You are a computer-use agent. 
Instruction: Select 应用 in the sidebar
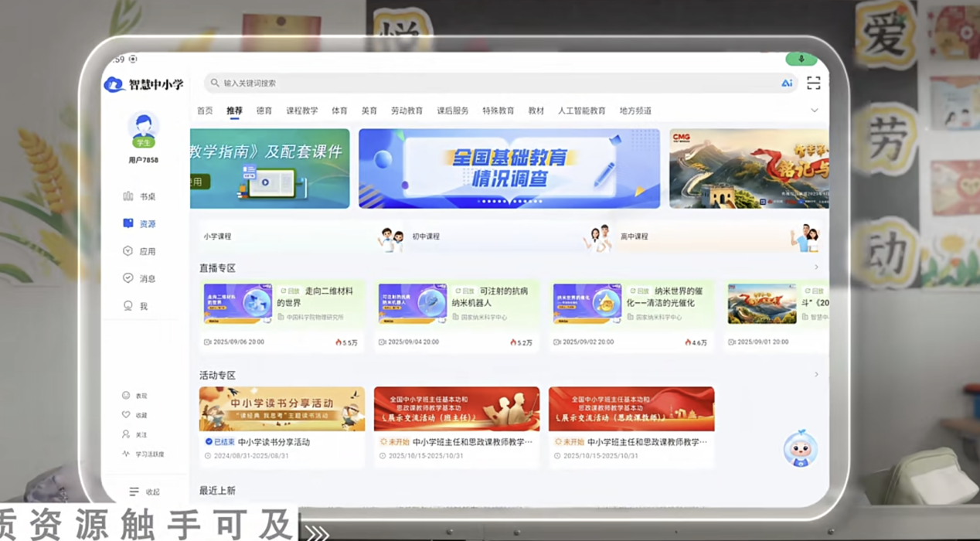coord(139,251)
